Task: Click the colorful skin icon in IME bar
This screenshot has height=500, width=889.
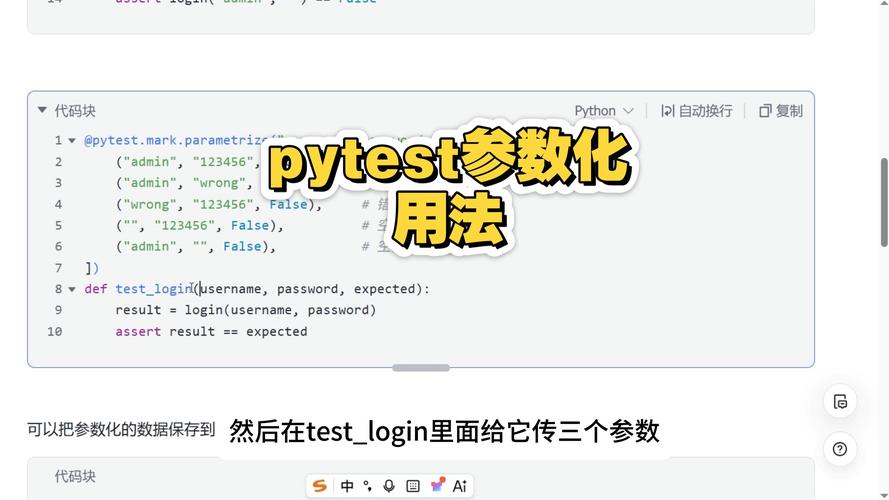Action: (437, 485)
